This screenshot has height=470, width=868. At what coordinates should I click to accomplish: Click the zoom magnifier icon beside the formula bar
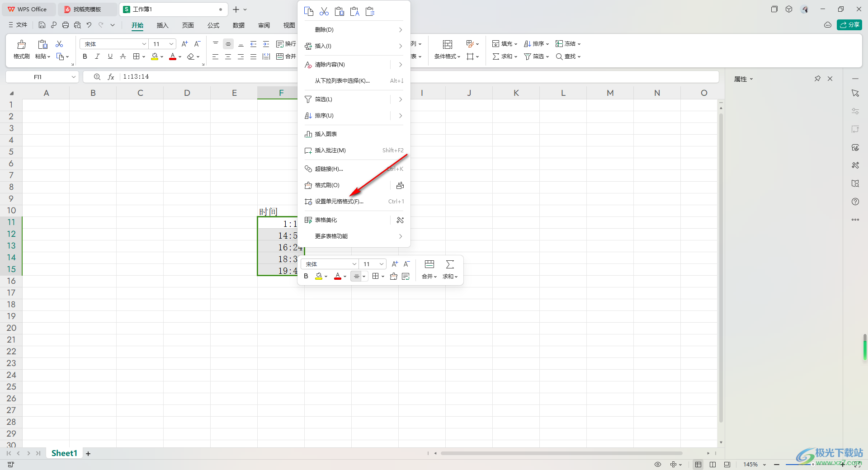click(x=97, y=77)
